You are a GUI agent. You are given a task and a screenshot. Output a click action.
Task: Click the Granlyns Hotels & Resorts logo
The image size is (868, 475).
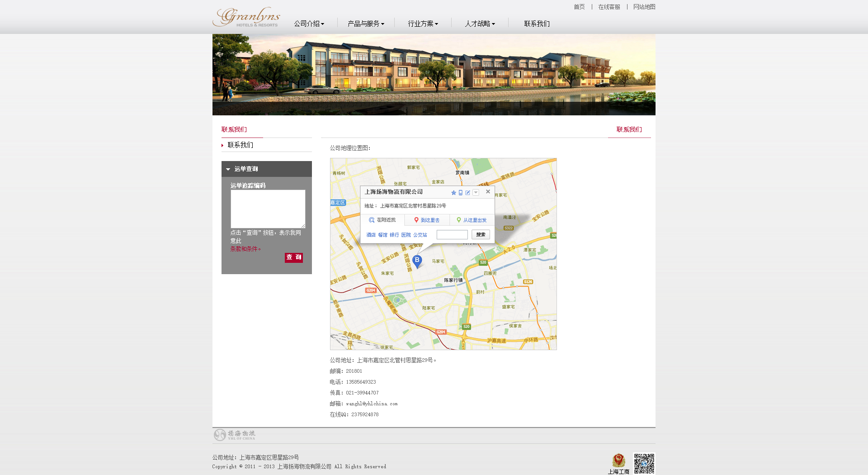pos(246,17)
